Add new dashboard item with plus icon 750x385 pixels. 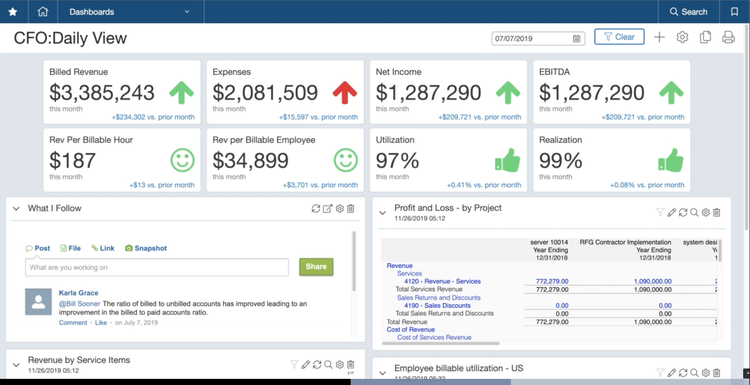(x=659, y=37)
